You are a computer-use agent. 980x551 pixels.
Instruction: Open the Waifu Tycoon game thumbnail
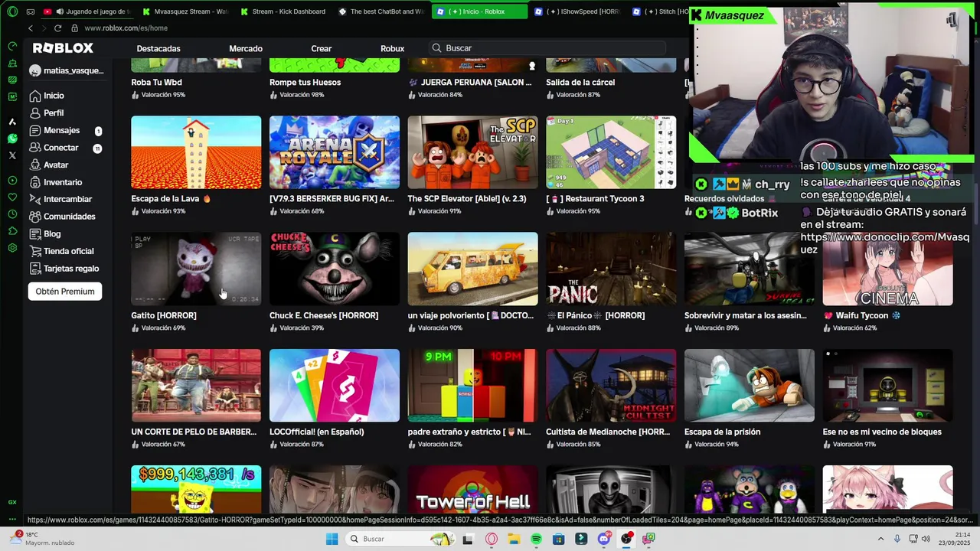(888, 269)
